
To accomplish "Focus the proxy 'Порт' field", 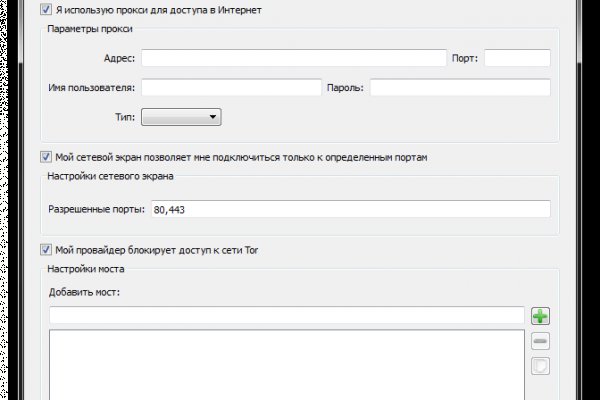I will [x=517, y=58].
